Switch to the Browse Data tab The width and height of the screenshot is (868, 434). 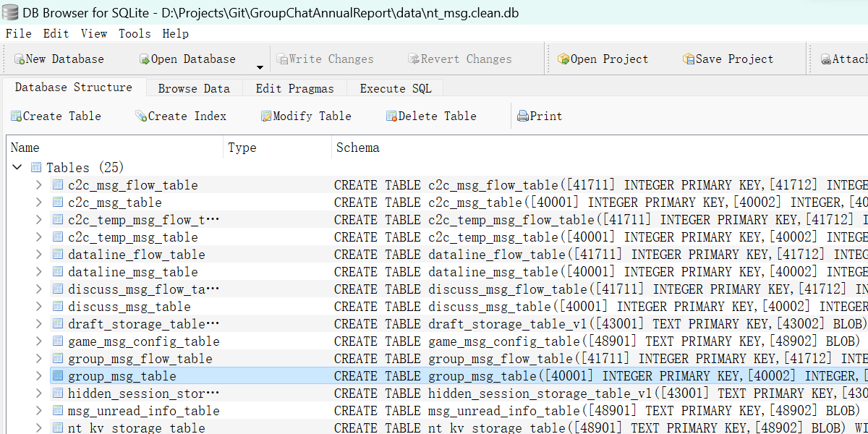[x=194, y=88]
